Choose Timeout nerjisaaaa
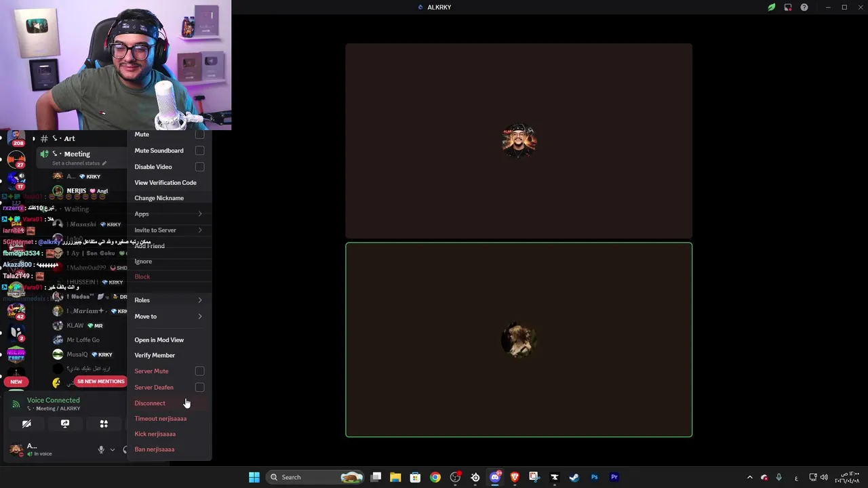 [x=169, y=418]
